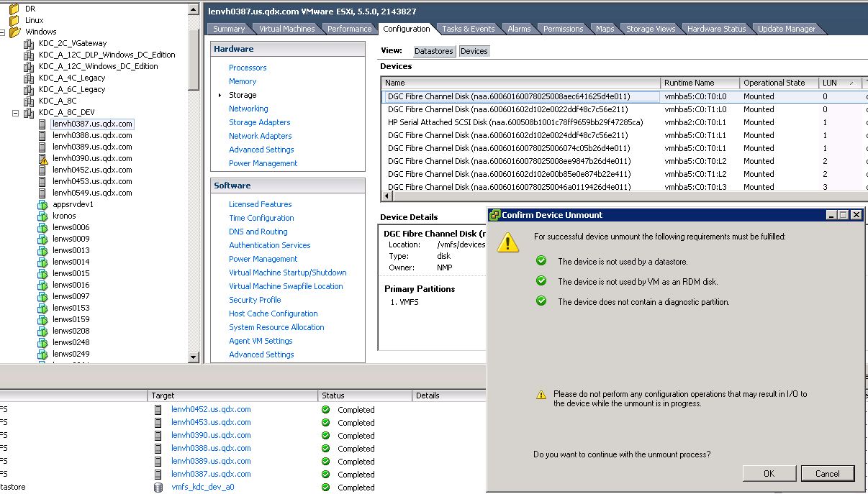Open the Host Cache Configuration link

pos(273,314)
